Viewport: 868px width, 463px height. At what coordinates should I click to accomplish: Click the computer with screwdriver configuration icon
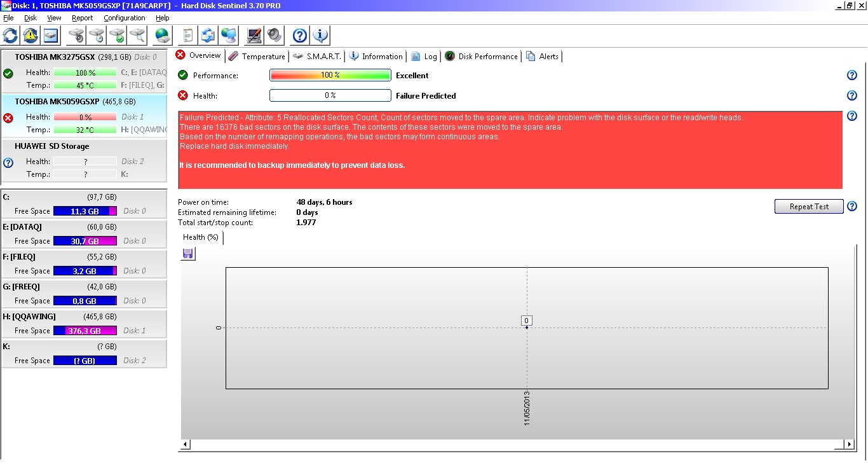[x=254, y=36]
